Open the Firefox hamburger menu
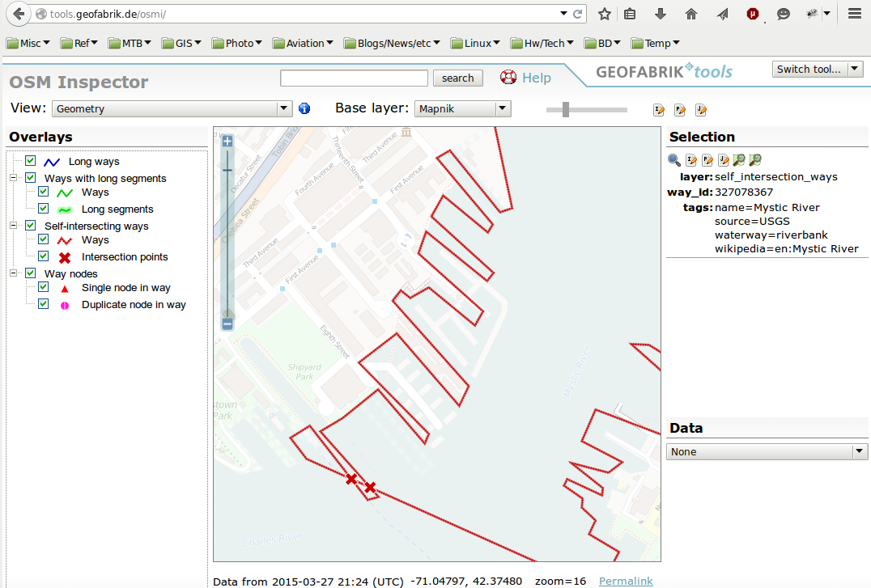Screen dimensions: 871x588 coord(854,14)
